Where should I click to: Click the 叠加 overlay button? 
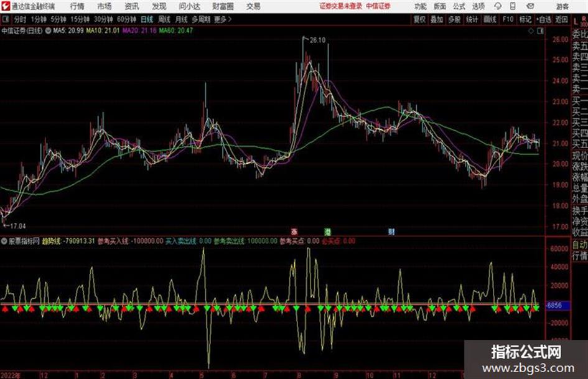point(437,19)
